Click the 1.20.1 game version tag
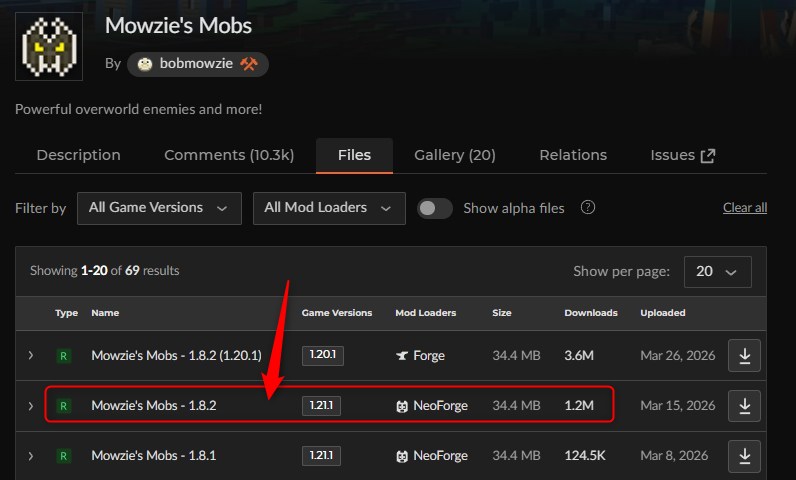The width and height of the screenshot is (796, 480). [x=323, y=355]
